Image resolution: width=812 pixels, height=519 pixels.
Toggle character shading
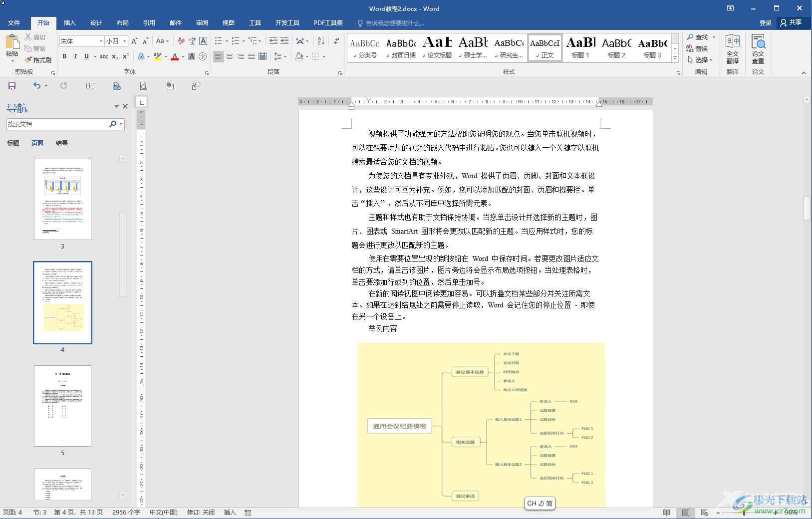tap(192, 56)
